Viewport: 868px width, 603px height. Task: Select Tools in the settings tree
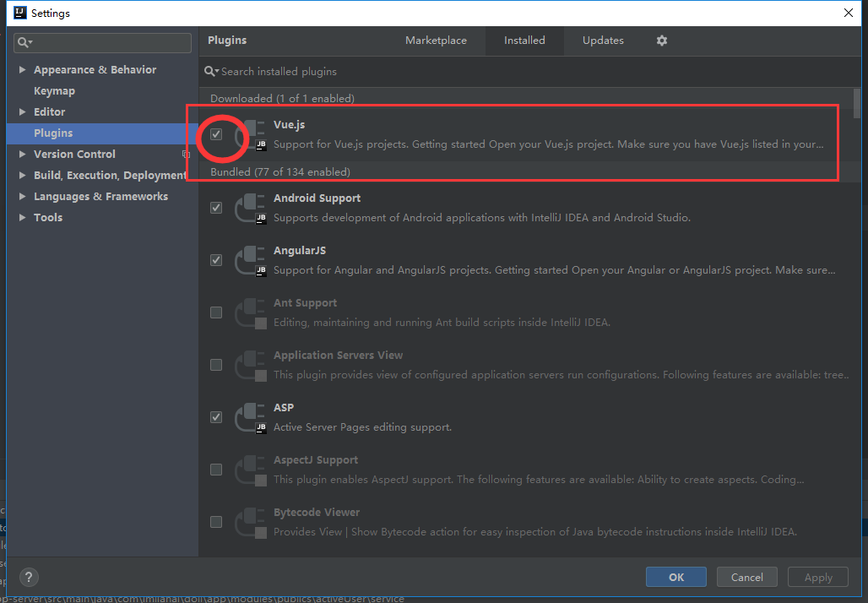pos(48,218)
